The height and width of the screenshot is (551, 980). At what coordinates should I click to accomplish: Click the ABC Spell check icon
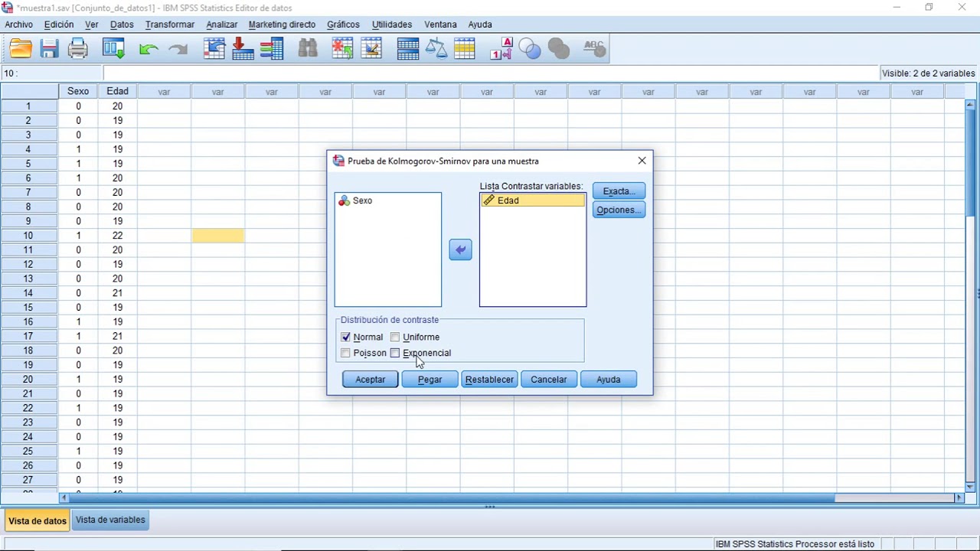click(x=595, y=49)
